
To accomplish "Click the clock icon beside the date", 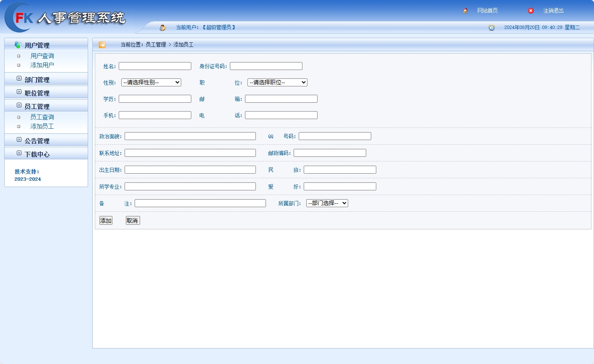I will pos(492,28).
